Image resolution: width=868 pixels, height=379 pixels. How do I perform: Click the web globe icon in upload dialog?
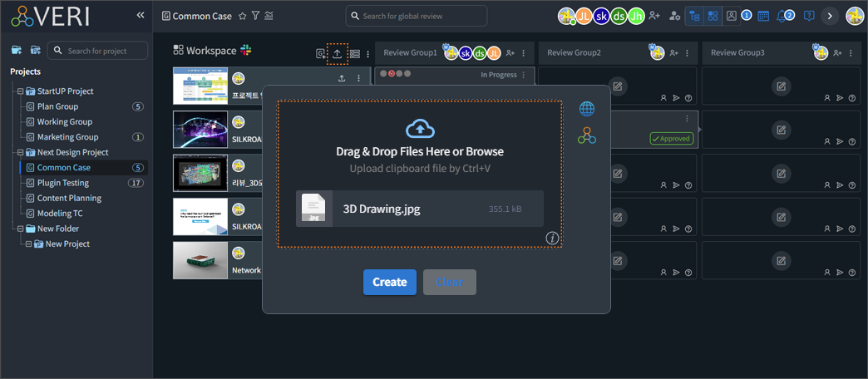587,109
